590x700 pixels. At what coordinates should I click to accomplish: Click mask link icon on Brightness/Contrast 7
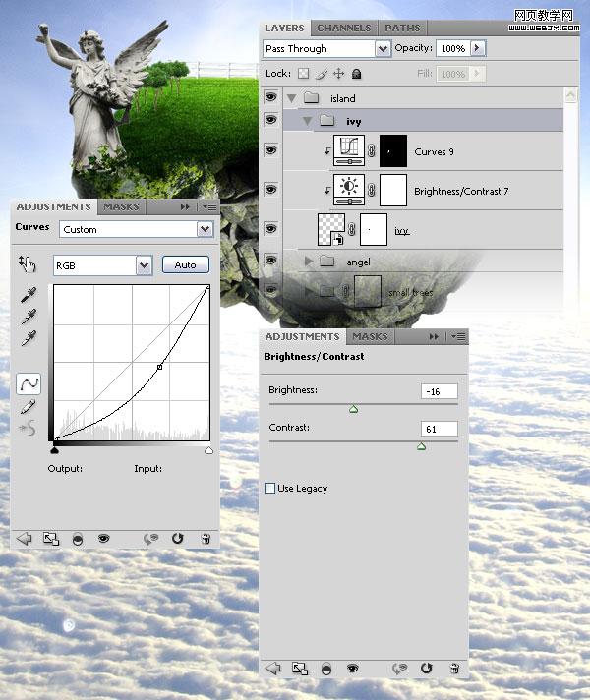coord(371,190)
